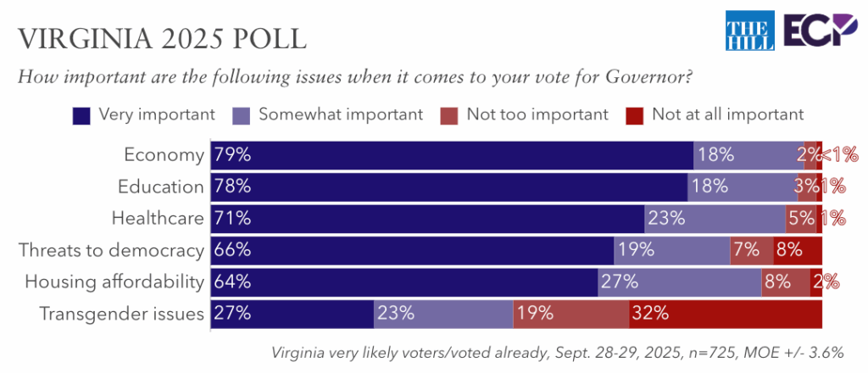Click the Housing affordability label
This screenshot has width=868, height=373.
click(x=114, y=281)
